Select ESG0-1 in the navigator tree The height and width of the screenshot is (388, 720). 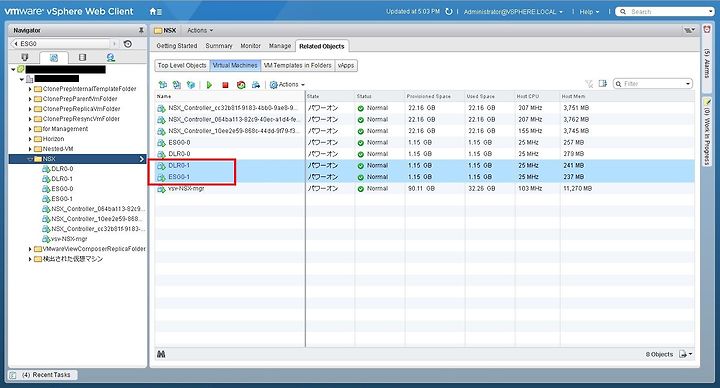[x=62, y=199]
